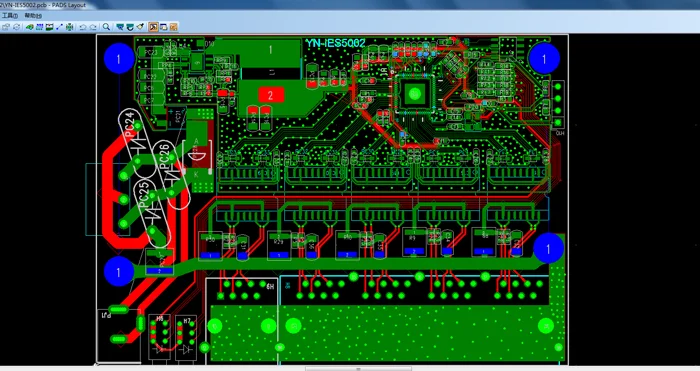This screenshot has height=371, width=700.
Task: Select the red pad labeled 2
Action: coord(271,95)
